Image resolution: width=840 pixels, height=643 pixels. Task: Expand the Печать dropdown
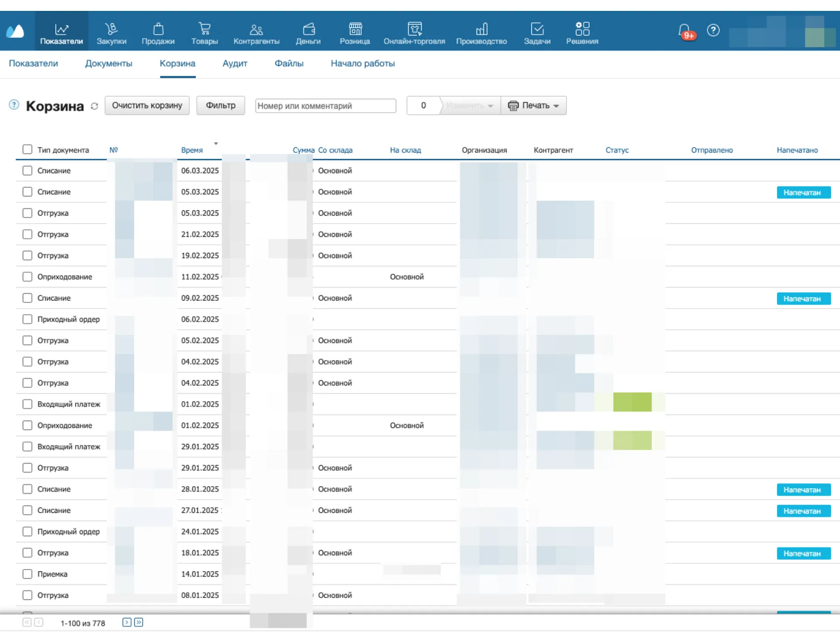tap(534, 105)
